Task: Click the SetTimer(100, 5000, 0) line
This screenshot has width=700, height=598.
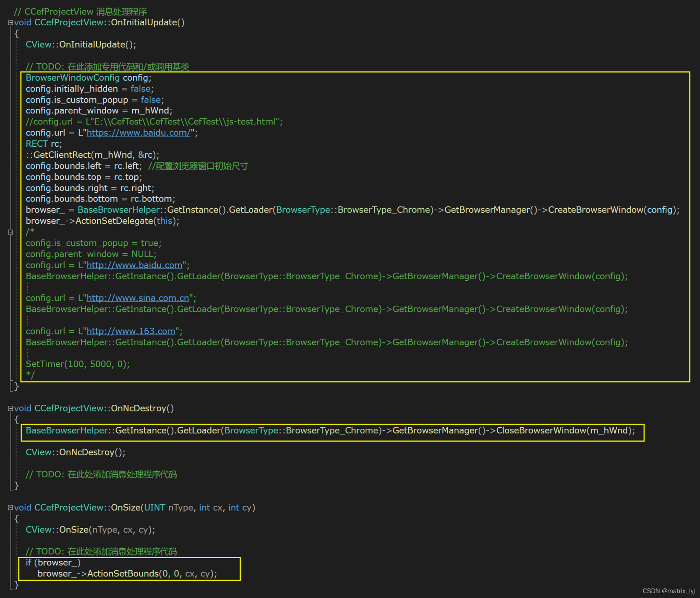Action: pos(78,364)
